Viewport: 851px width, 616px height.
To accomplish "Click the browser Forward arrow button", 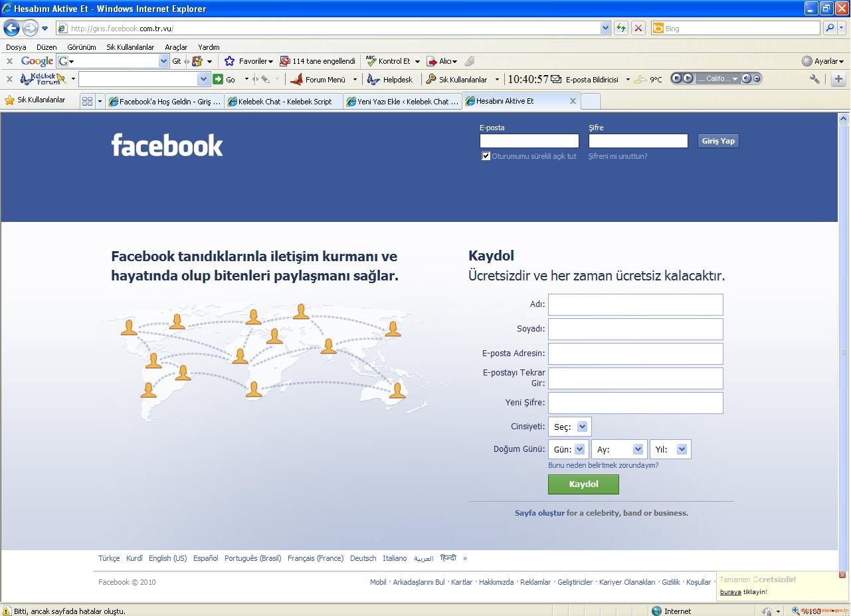I will tap(30, 28).
